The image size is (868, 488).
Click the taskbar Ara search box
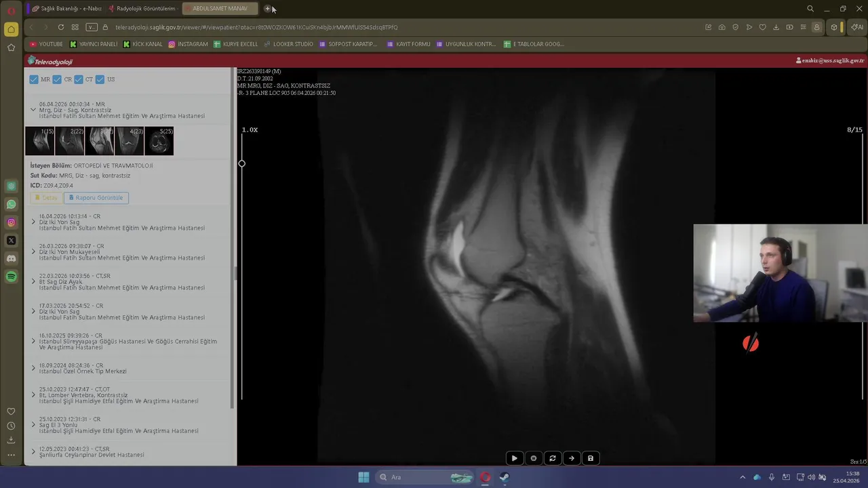click(x=425, y=477)
